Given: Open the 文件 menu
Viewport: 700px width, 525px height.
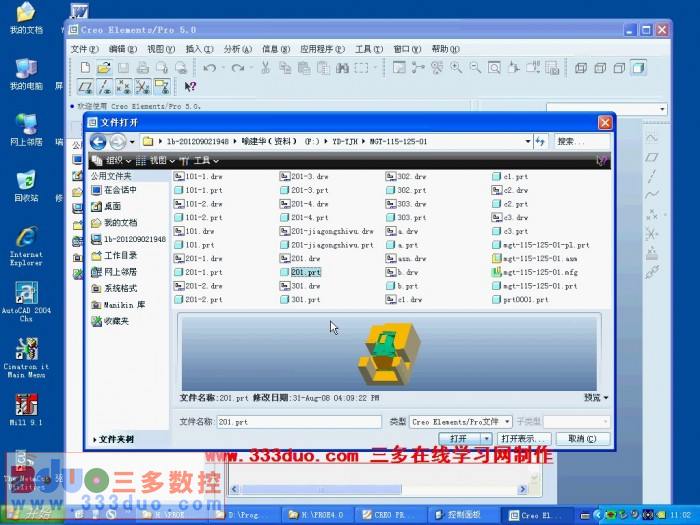Looking at the screenshot, I should pos(84,49).
